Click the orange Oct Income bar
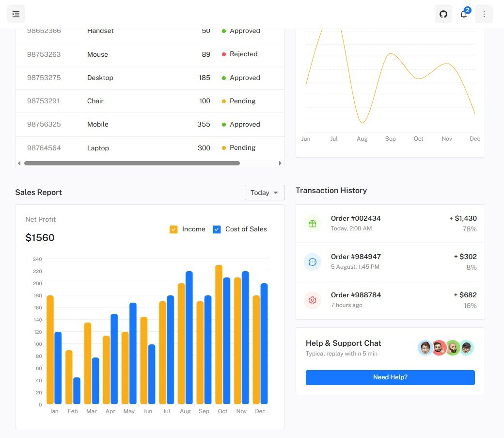The width and height of the screenshot is (504, 438). pyautogui.click(x=219, y=334)
